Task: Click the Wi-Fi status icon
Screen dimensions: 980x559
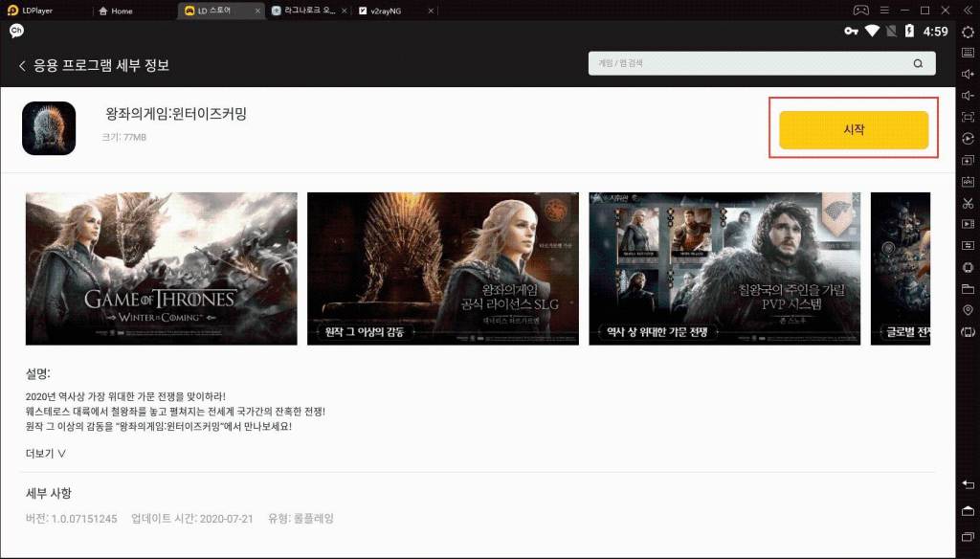Action: click(x=872, y=31)
